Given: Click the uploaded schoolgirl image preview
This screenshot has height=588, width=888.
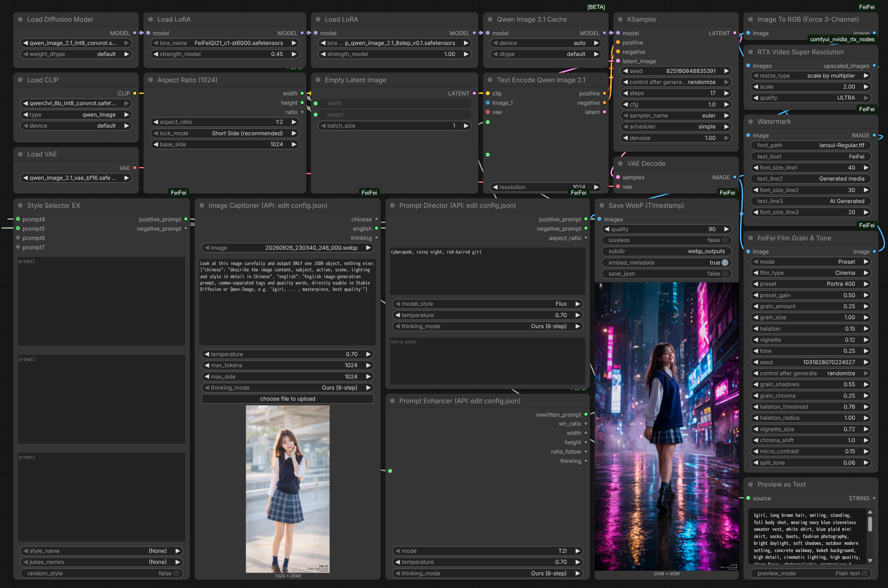Looking at the screenshot, I should point(288,489).
